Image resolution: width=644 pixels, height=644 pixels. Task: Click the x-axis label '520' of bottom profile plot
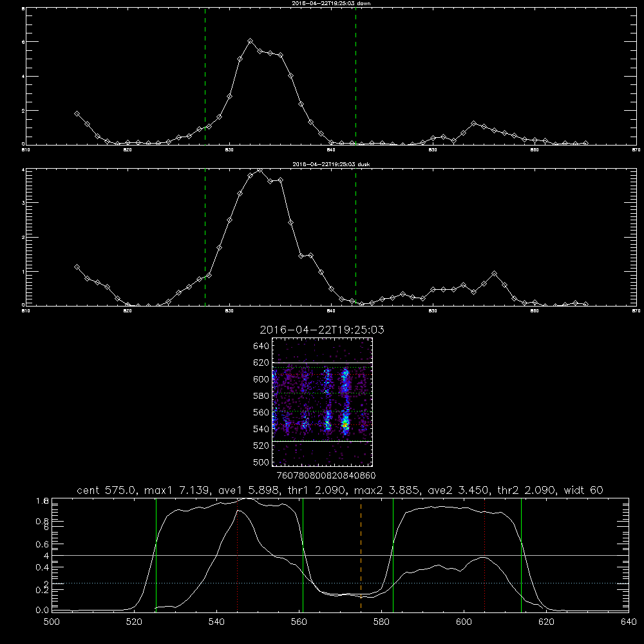134,622
